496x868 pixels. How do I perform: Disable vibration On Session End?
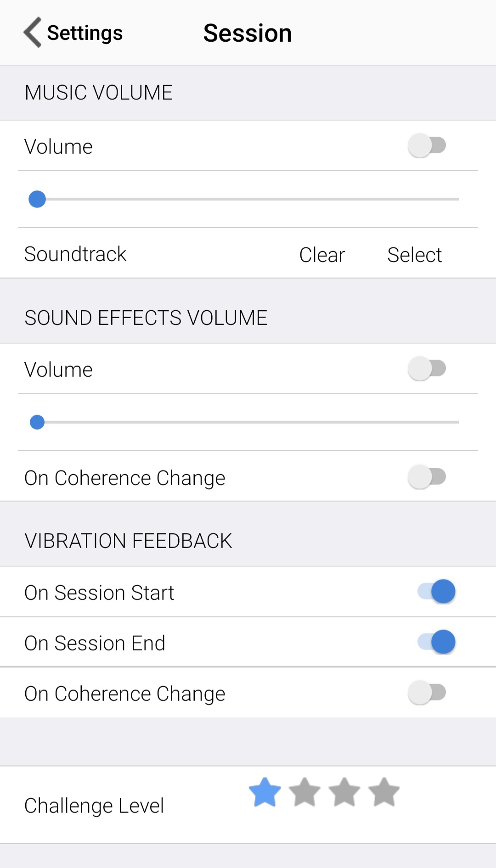tap(436, 642)
